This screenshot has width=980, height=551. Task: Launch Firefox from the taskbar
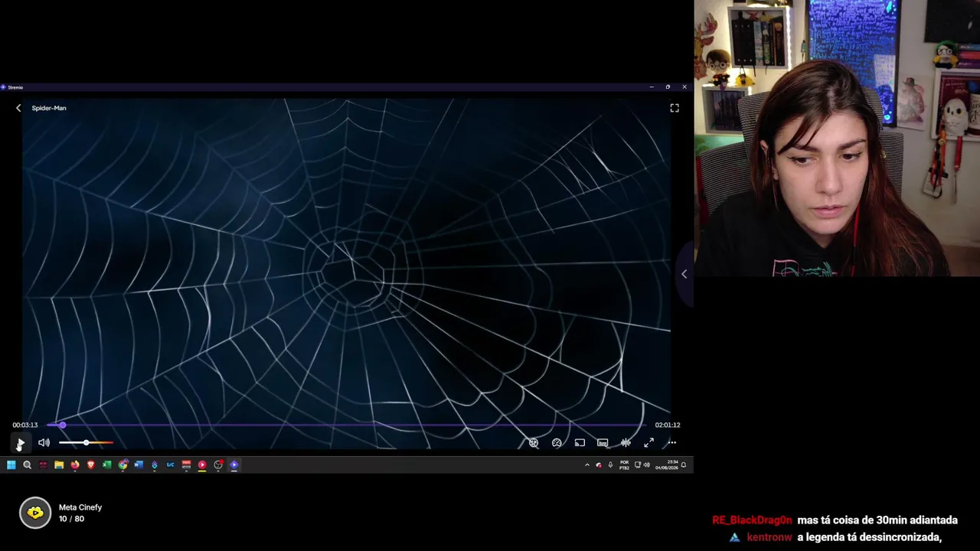pos(75,465)
